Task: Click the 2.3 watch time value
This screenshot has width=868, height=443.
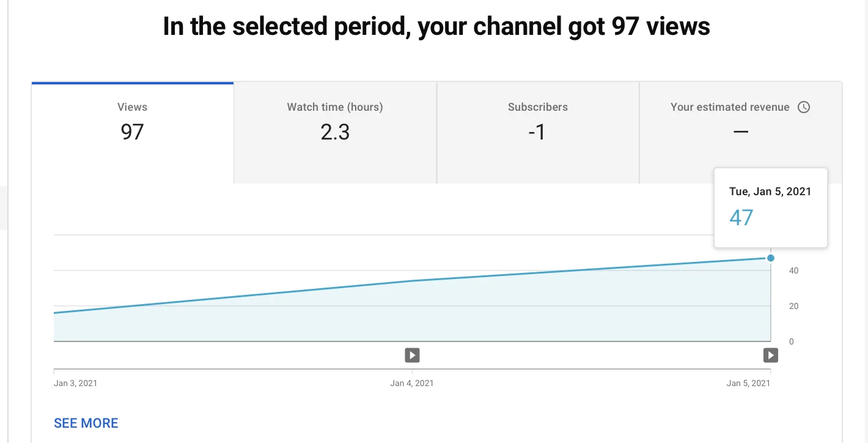Action: (x=335, y=132)
